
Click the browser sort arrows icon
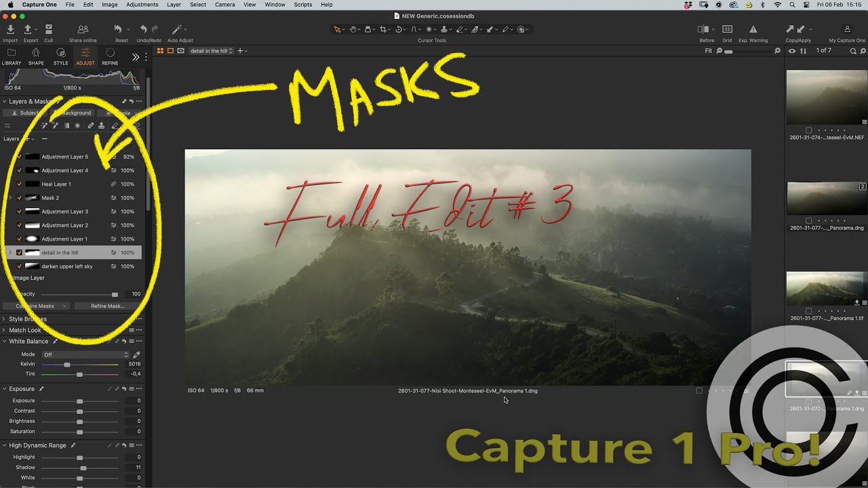(804, 51)
